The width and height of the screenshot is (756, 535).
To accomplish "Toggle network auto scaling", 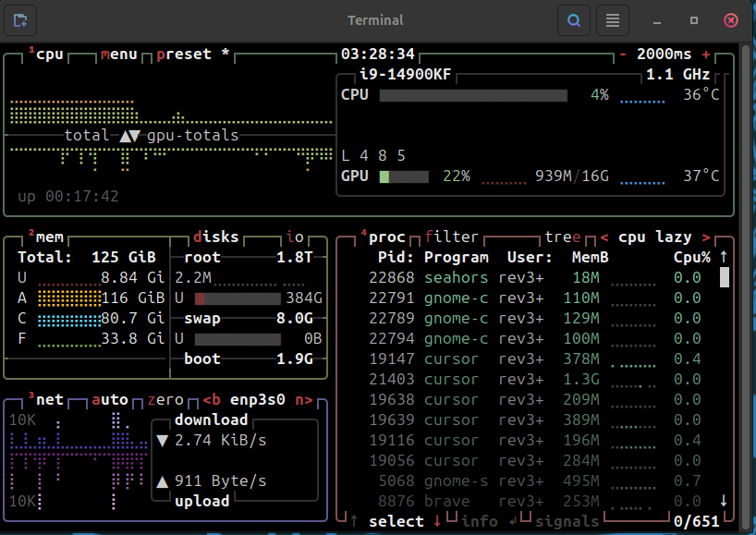I will pos(111,400).
